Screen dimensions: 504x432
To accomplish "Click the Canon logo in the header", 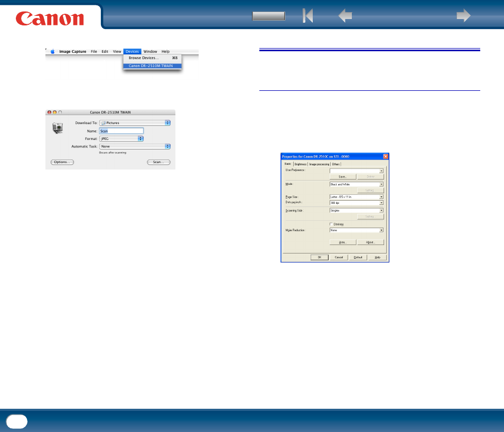I will pos(50,18).
